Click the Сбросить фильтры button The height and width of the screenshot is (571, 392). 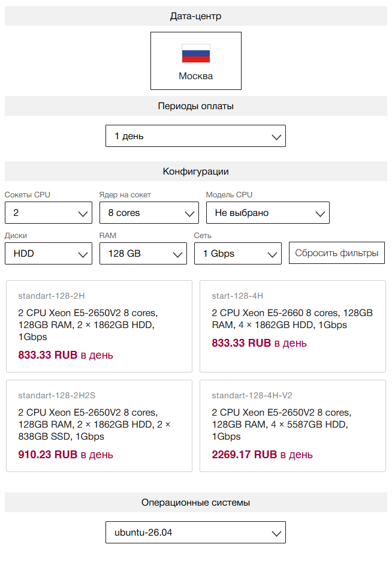[x=337, y=253]
